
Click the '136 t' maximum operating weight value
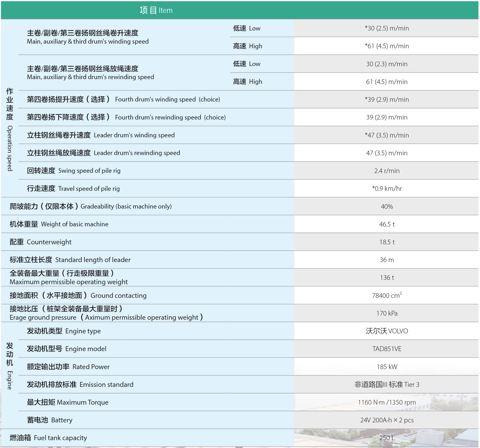point(387,278)
